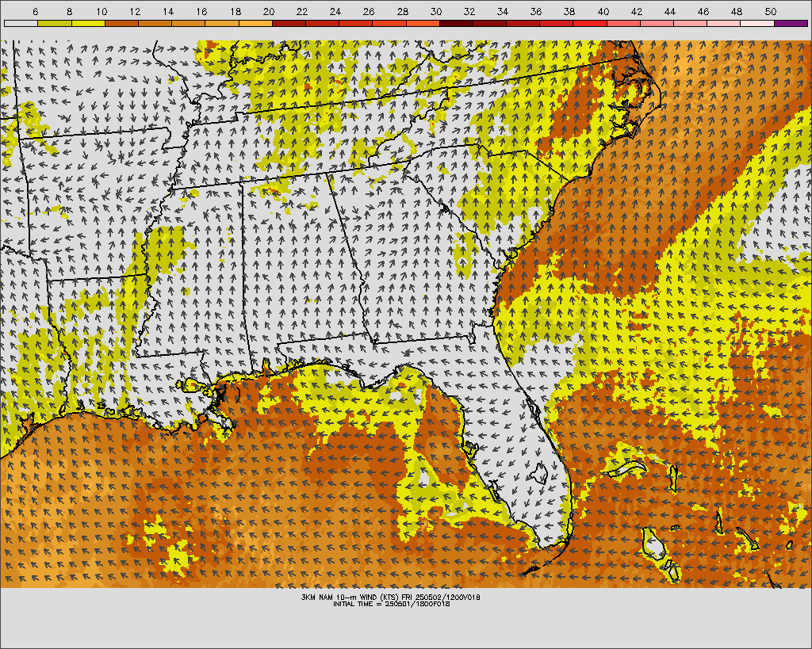Choose the legend swatch between 10 and 12
Screen dimensions: 812x649
(121, 23)
